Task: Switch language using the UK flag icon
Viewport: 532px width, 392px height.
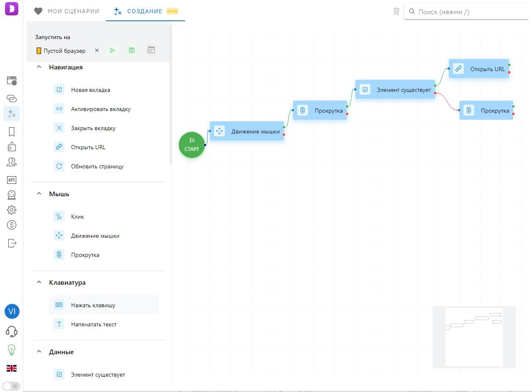Action: (12, 368)
